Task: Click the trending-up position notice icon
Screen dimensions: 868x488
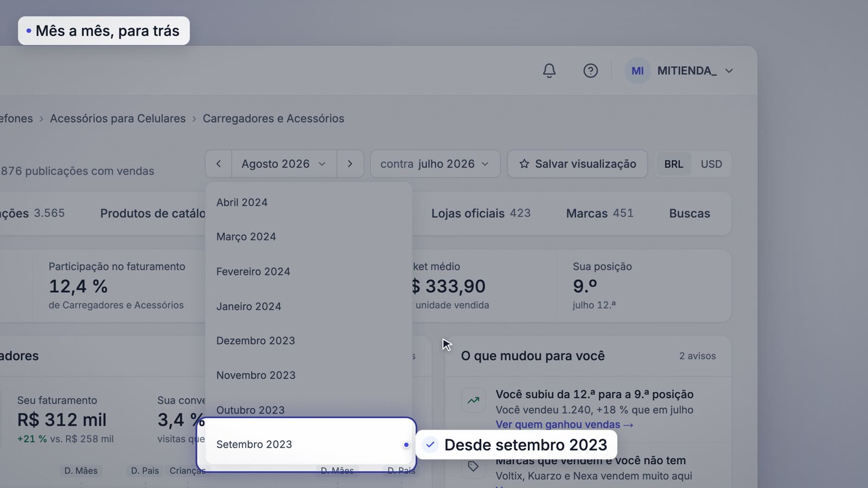Action: (474, 401)
